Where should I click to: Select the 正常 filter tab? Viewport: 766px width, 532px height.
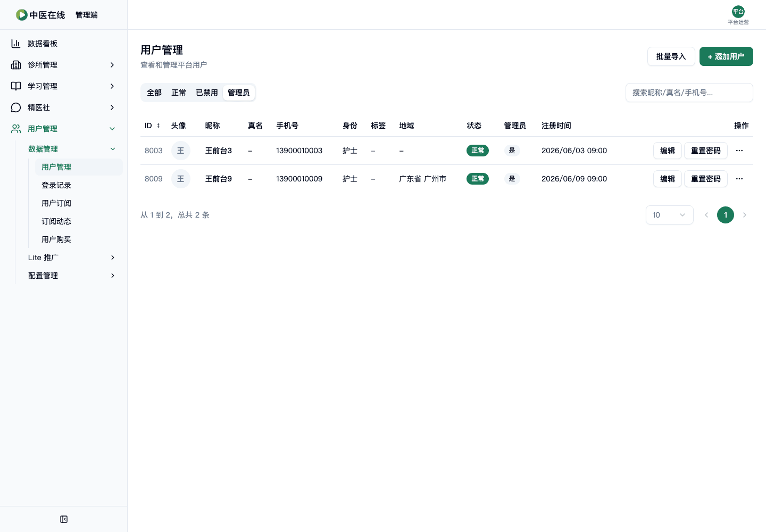(179, 93)
